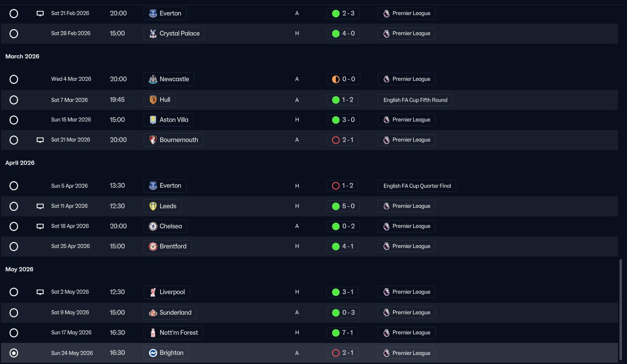Click the TV icon on Chelsea fixture row
Image resolution: width=627 pixels, height=364 pixels.
tap(40, 226)
